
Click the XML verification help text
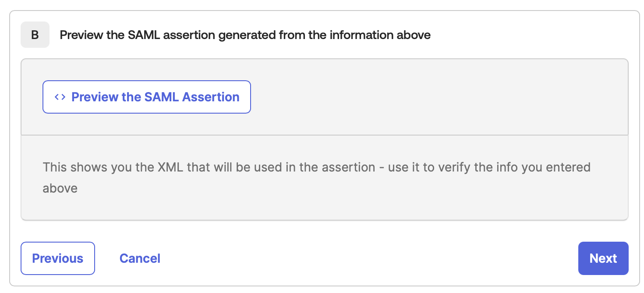[316, 178]
